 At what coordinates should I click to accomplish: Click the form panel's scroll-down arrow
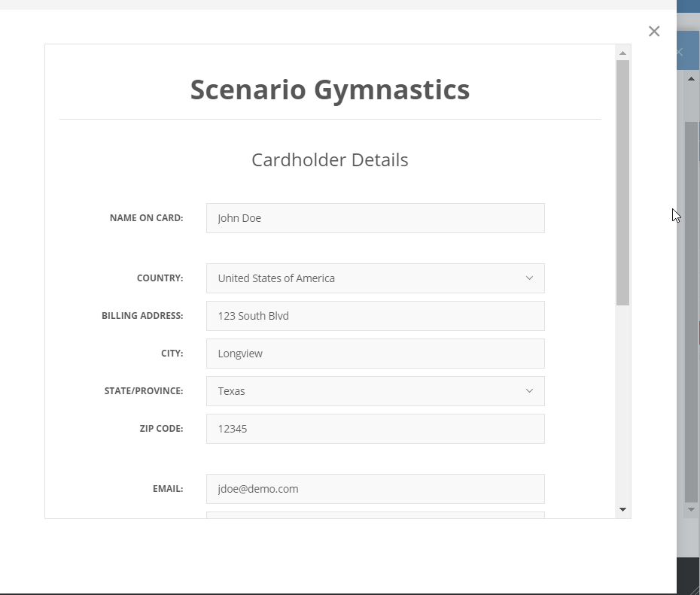point(622,509)
